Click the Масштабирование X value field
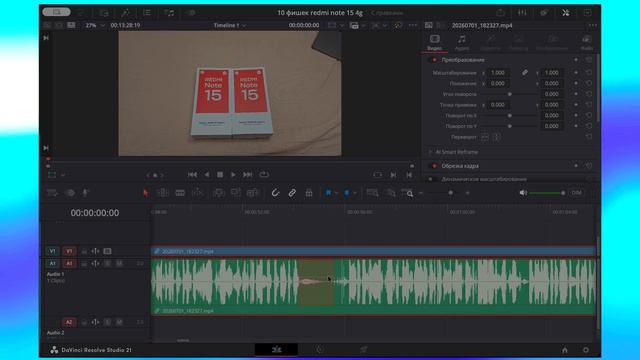The width and height of the screenshot is (640, 360). [498, 73]
